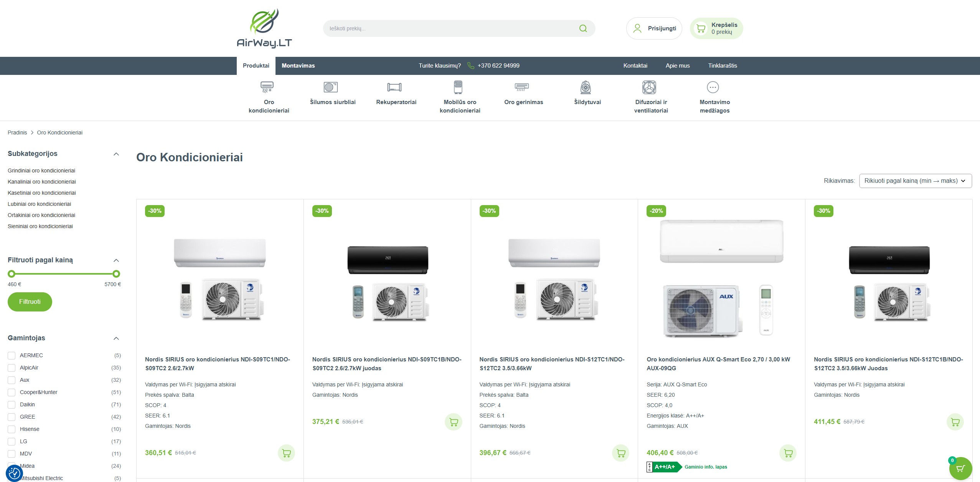
Task: Open the Rikiavimas sorting dropdown
Action: [916, 181]
